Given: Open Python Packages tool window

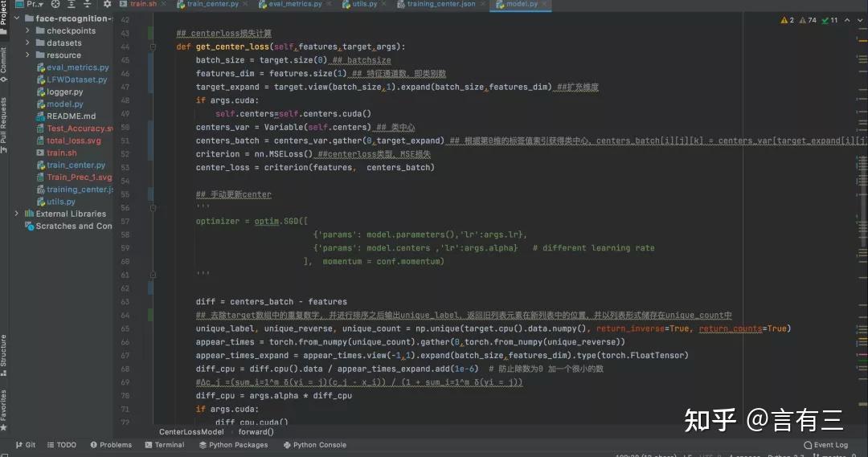Looking at the screenshot, I should tap(233, 445).
